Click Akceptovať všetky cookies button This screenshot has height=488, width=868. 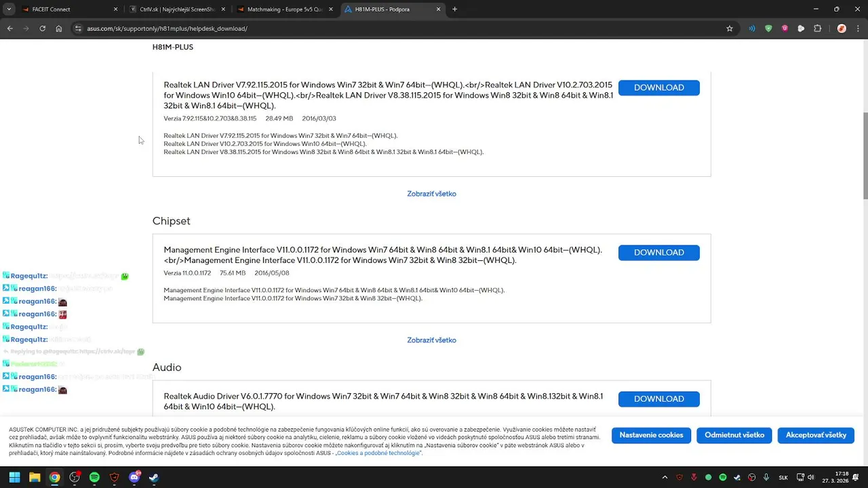pyautogui.click(x=816, y=435)
